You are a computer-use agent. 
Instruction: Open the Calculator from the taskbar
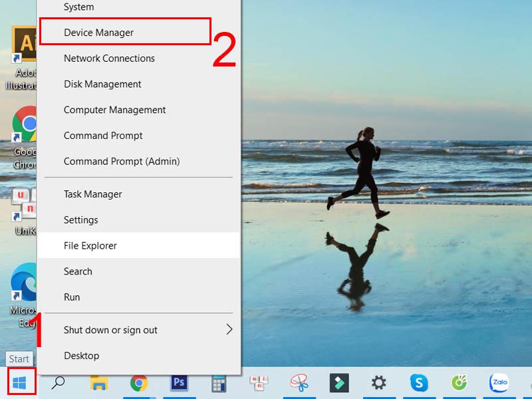pyautogui.click(x=218, y=382)
